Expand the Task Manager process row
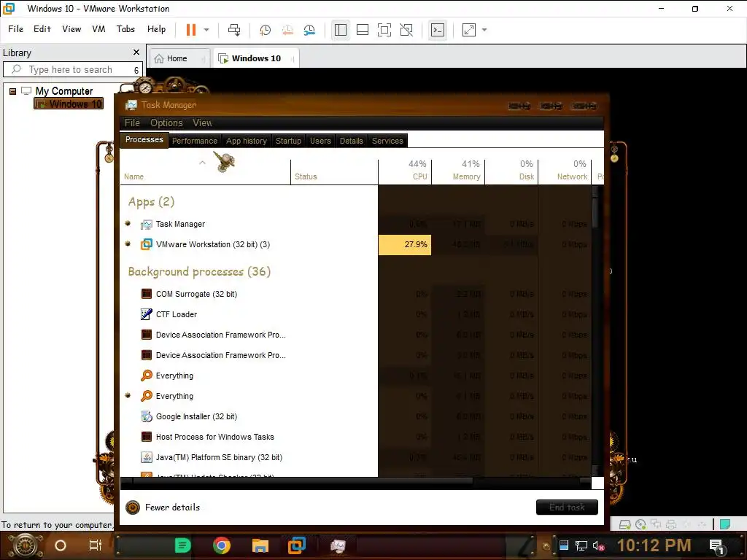Viewport: 747px width, 560px height. pyautogui.click(x=128, y=223)
